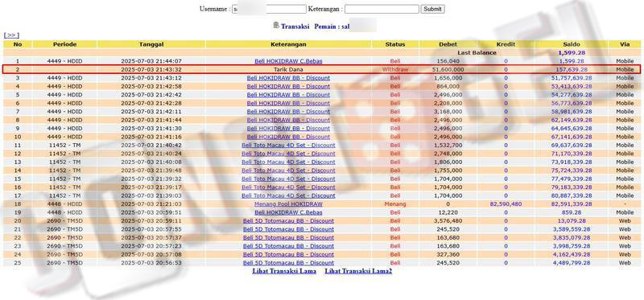Select the highlighted Tarik Dana row
This screenshot has height=300, width=644.
[x=321, y=69]
